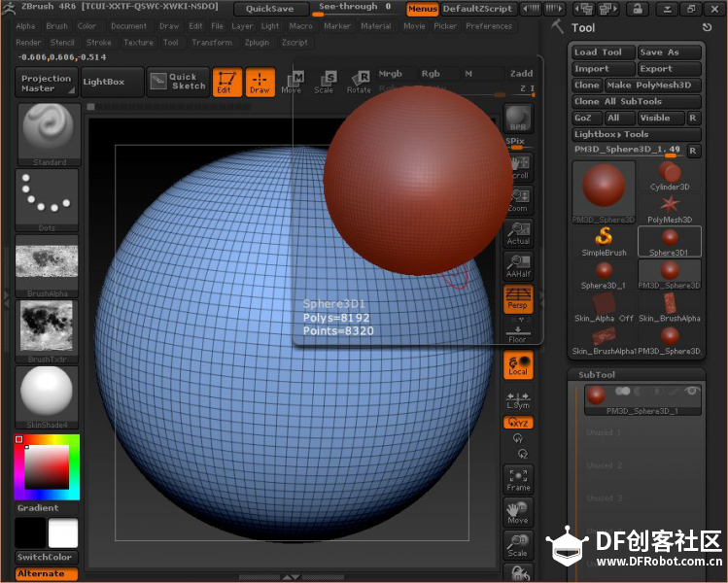Image resolution: width=728 pixels, height=583 pixels.
Task: Click Clone All SubTools
Action: (x=636, y=102)
